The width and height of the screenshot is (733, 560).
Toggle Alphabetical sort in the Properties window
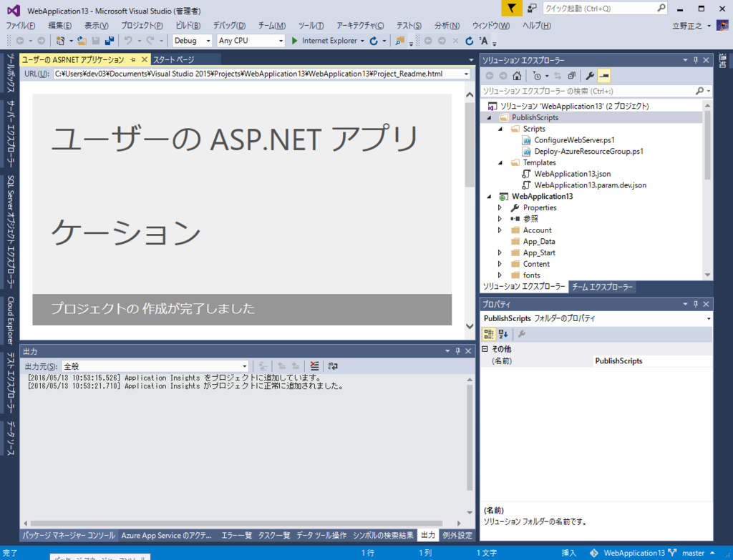click(503, 334)
